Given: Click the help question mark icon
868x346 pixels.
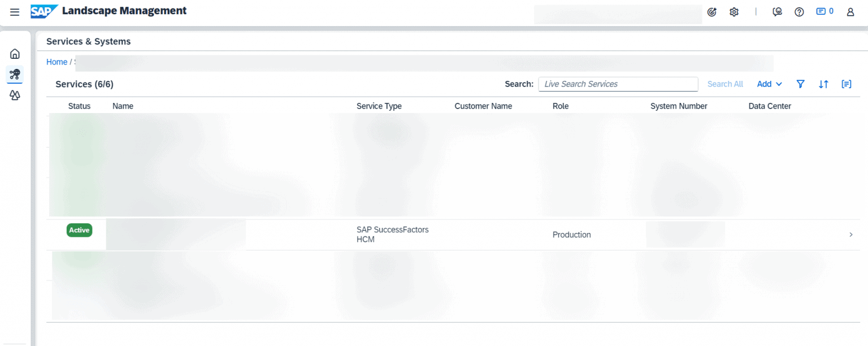Looking at the screenshot, I should 799,11.
